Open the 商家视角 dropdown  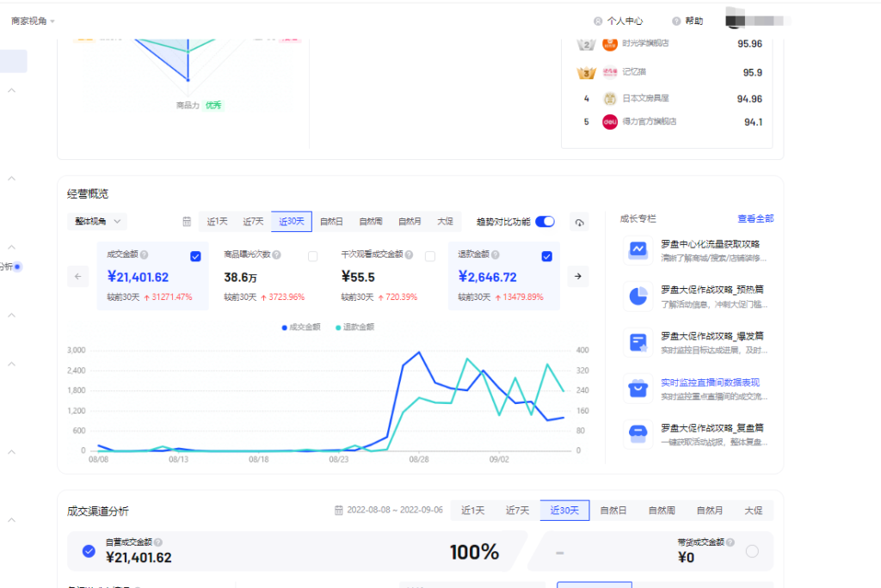point(34,21)
